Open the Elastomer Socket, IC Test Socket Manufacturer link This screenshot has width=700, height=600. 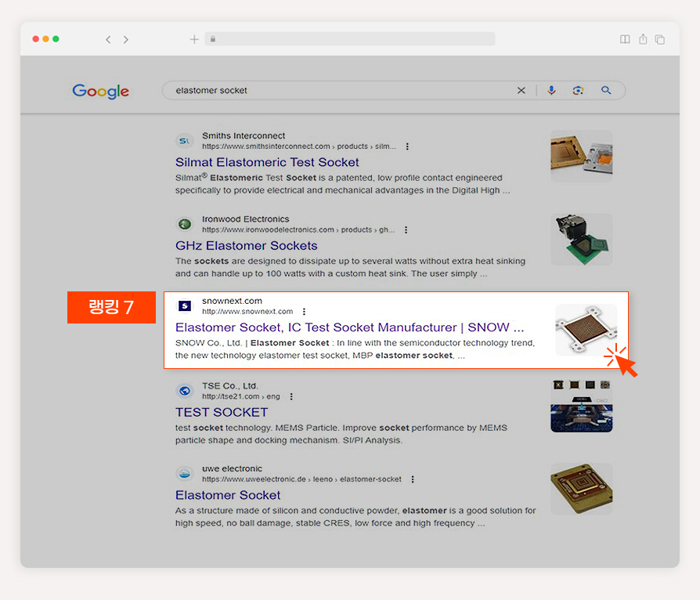tap(349, 327)
